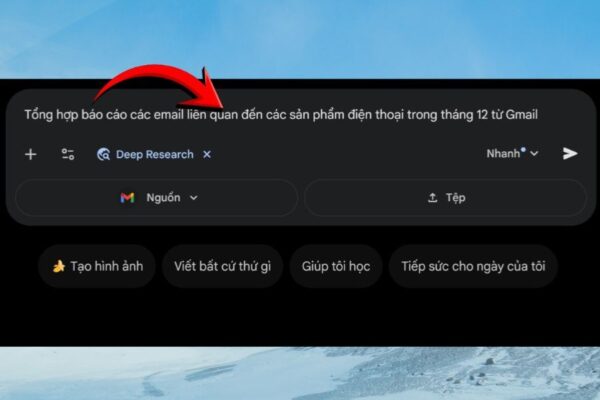The width and height of the screenshot is (600, 400).
Task: Toggle the Deep Research mode label
Action: 155,154
